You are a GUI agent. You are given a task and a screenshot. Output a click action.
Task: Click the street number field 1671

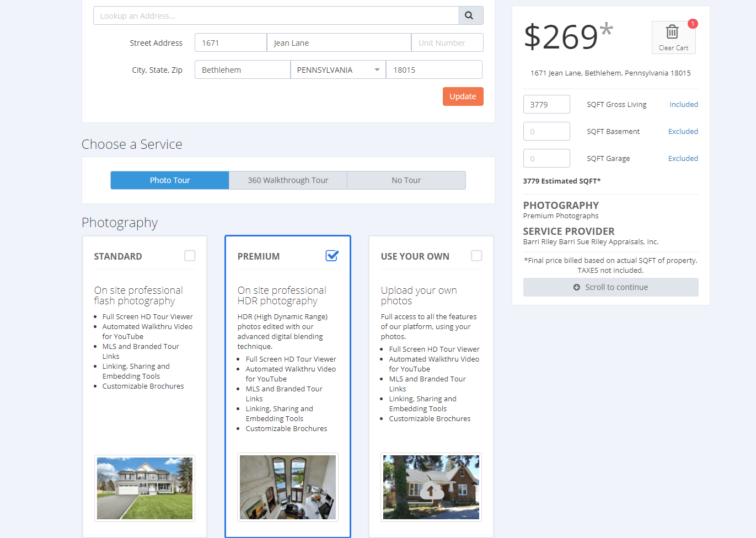[x=230, y=43]
